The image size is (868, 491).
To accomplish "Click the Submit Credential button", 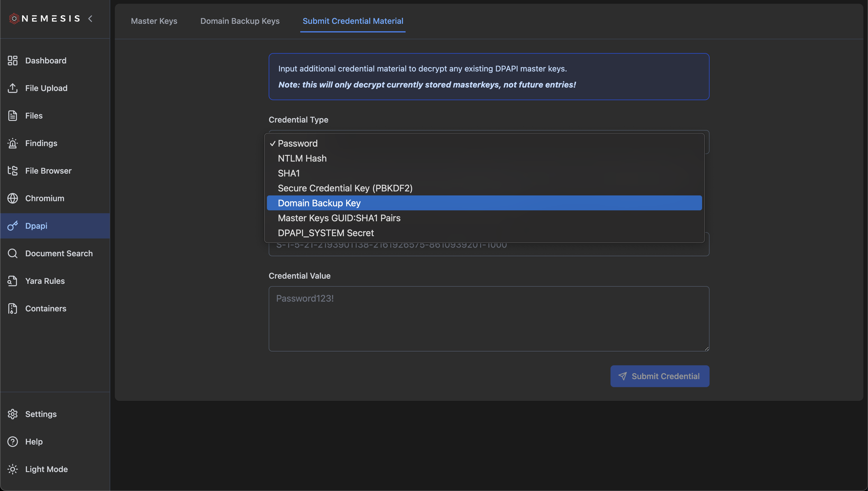I will pos(659,376).
